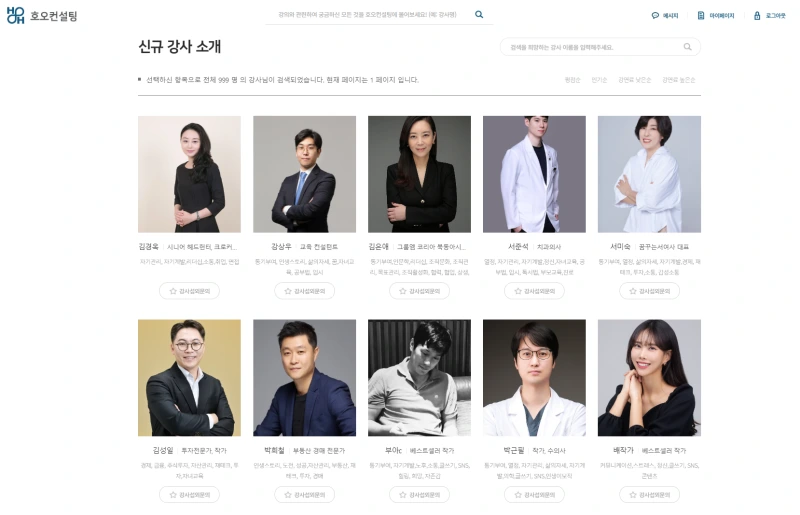Click the star icon under 서준석
Image resolution: width=800 pixels, height=515 pixels.
[x=518, y=291]
